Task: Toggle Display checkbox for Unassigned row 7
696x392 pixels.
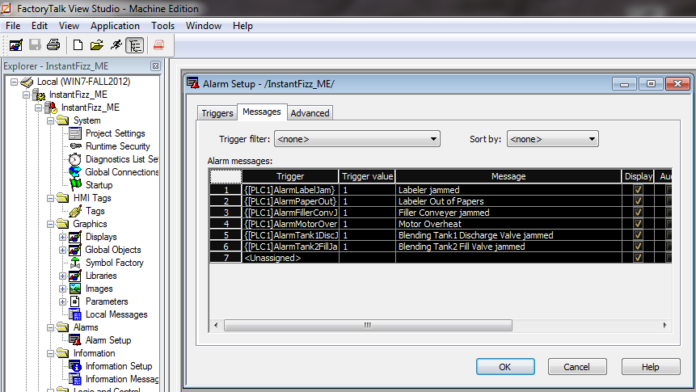Action: (x=638, y=257)
